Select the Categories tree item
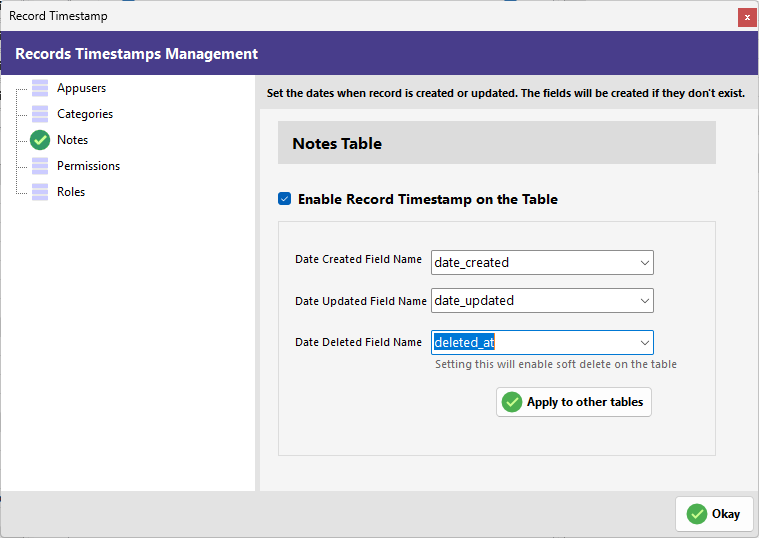This screenshot has height=538, width=759. click(x=85, y=114)
